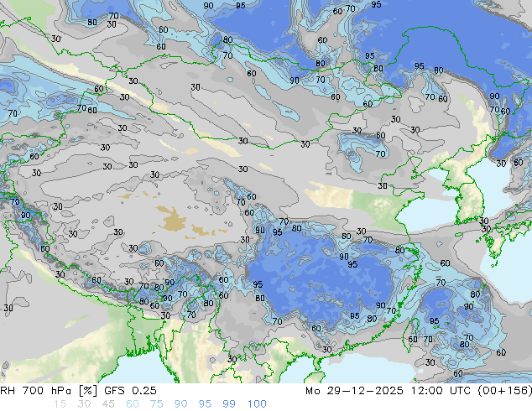Select the legend value 100
The width and height of the screenshot is (532, 411).
click(257, 404)
